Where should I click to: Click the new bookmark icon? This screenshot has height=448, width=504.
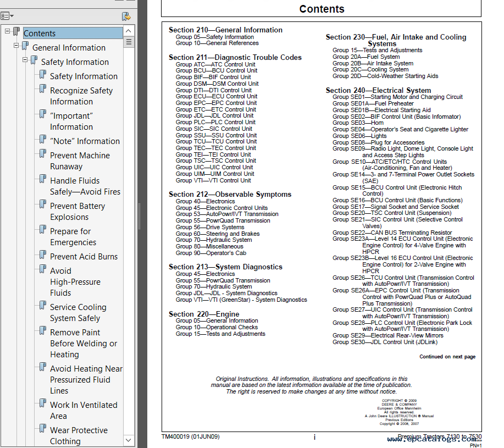(126, 16)
